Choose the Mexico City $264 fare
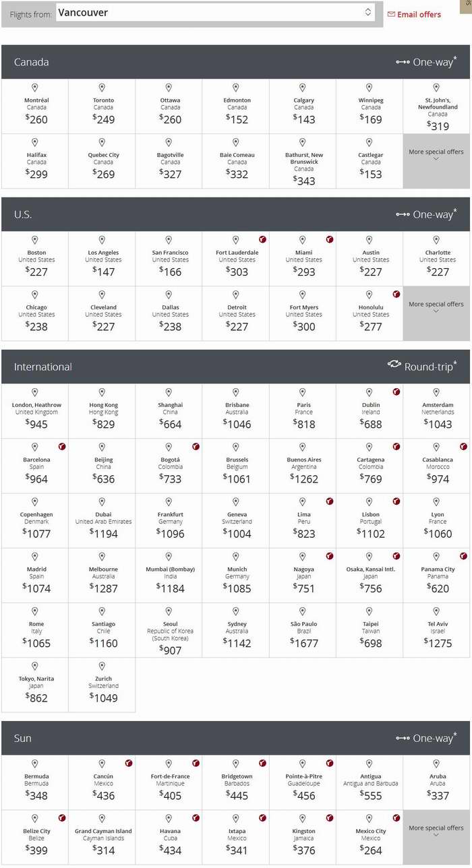This screenshot has width=472, height=868. pos(370,837)
